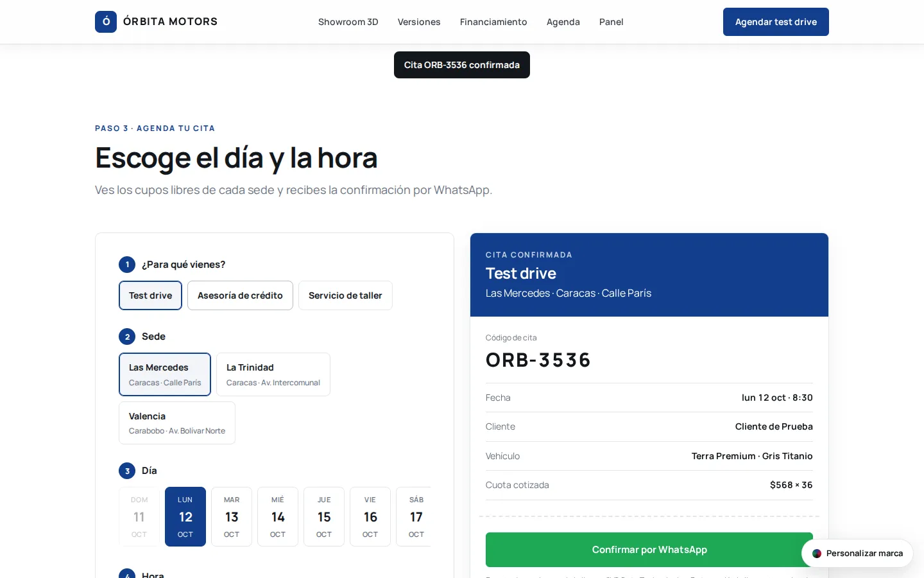
Task: Click the step 3 Día number badge
Action: (x=127, y=471)
